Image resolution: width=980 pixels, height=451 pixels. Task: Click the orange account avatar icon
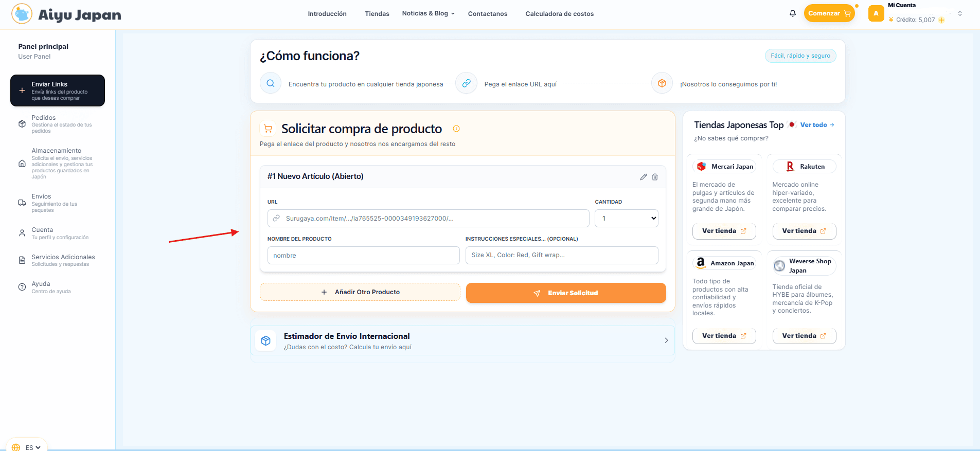click(876, 13)
